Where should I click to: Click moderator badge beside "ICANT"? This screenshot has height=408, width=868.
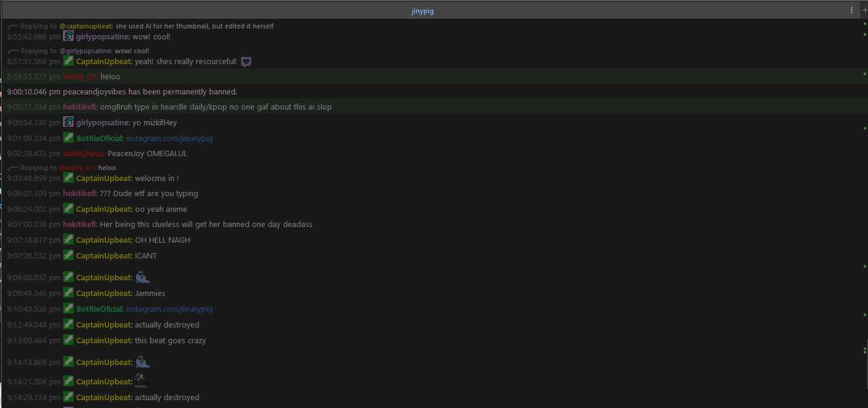pyautogui.click(x=68, y=255)
